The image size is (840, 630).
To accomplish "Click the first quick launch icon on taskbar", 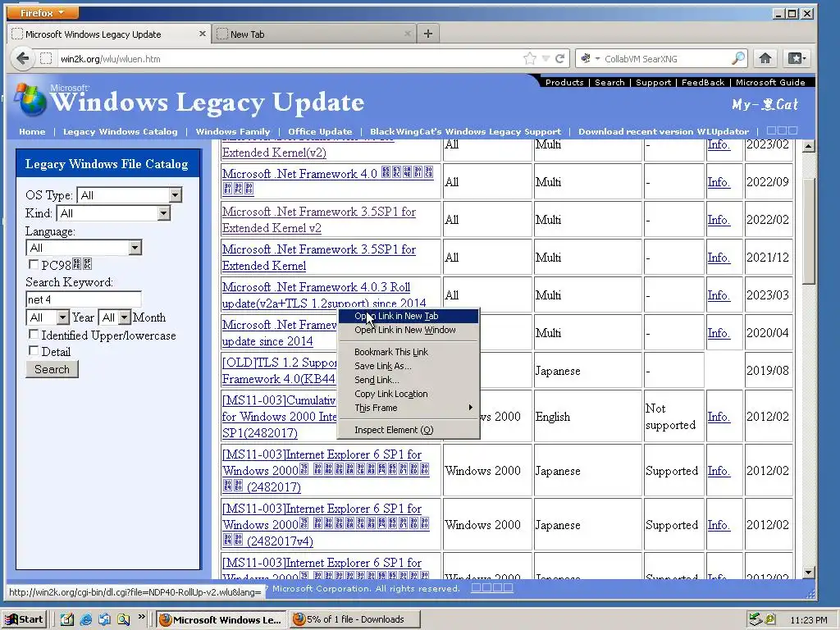I will tap(67, 620).
